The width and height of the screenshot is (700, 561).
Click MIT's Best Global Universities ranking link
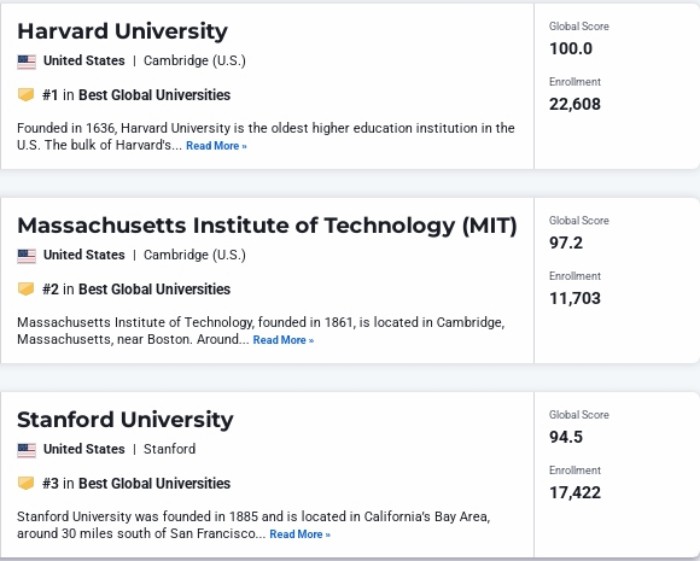coord(154,289)
